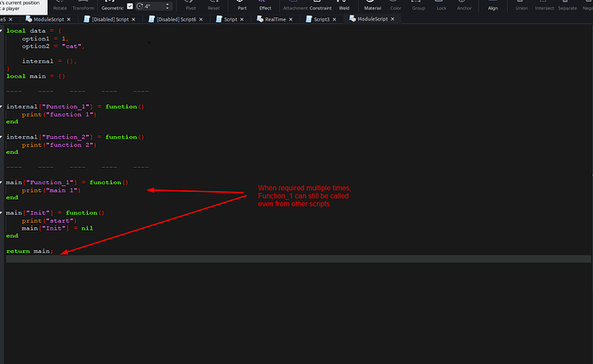Click the module icon on the RealTime tab
This screenshot has height=364, width=593.
(x=260, y=19)
